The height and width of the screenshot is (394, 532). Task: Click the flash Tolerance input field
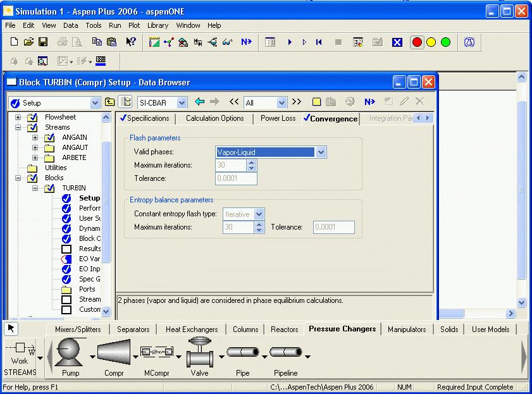[x=236, y=178]
